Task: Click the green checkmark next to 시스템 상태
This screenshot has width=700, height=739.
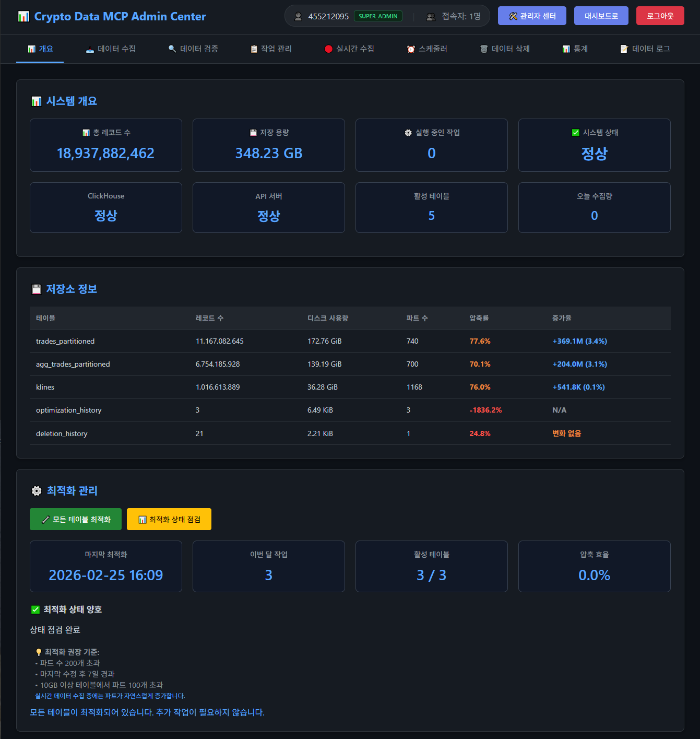Action: (x=575, y=133)
